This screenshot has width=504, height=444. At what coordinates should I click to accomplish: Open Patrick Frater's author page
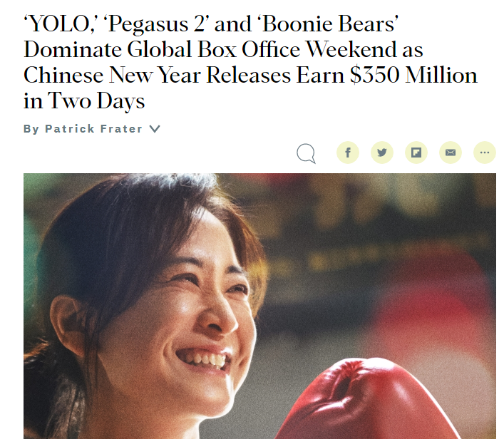pyautogui.click(x=93, y=129)
